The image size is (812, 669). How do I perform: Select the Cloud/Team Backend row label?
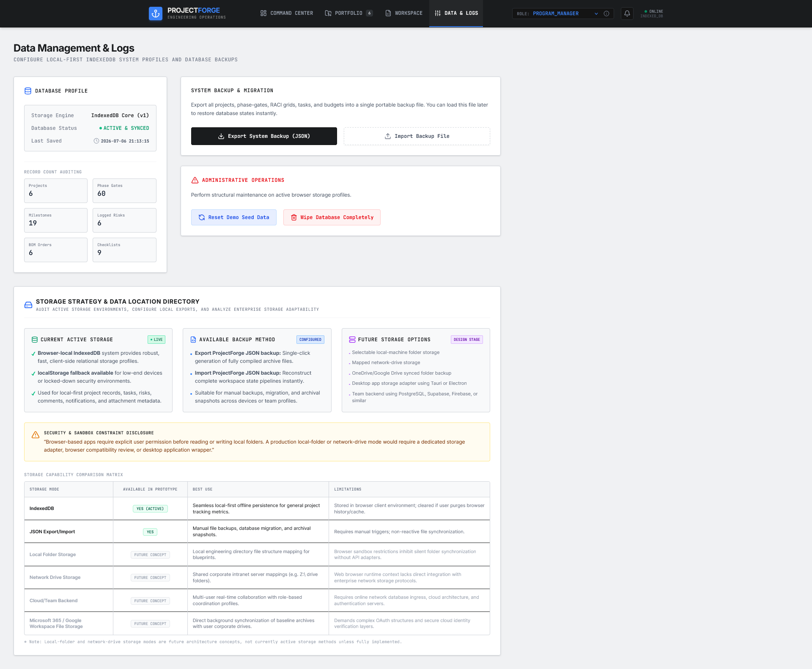(x=54, y=600)
